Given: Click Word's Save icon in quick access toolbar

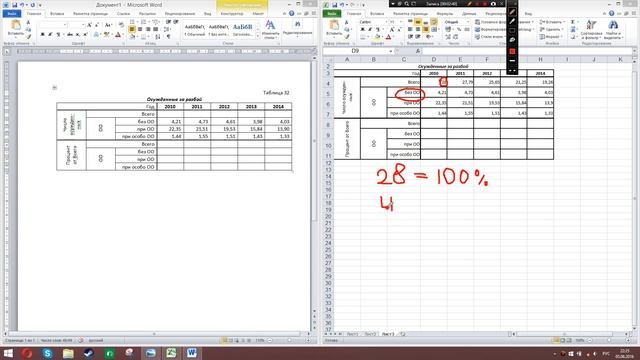Looking at the screenshot, I should pos(14,5).
